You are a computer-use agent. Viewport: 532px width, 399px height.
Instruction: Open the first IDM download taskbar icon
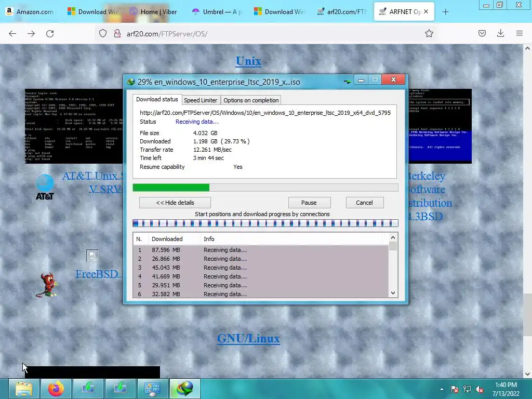[x=88, y=389]
